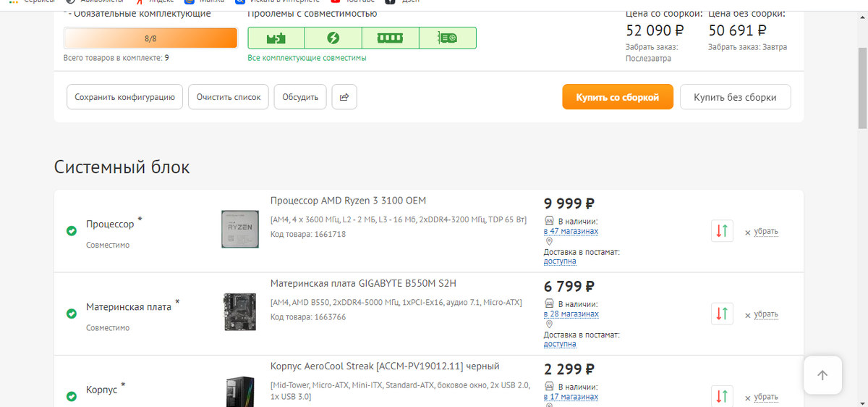Open 'в 17 магазинах' availability link
868x407 pixels.
571,397
